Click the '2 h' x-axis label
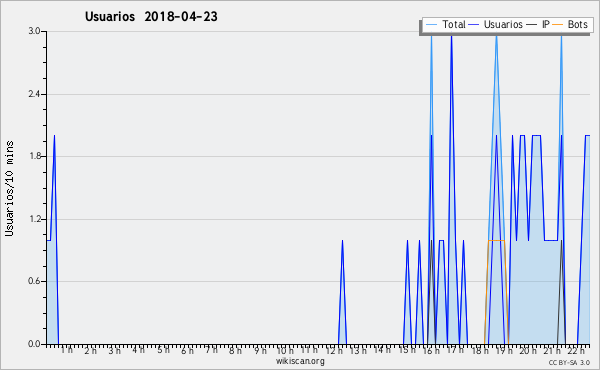This screenshot has width=600, height=370. point(91,350)
